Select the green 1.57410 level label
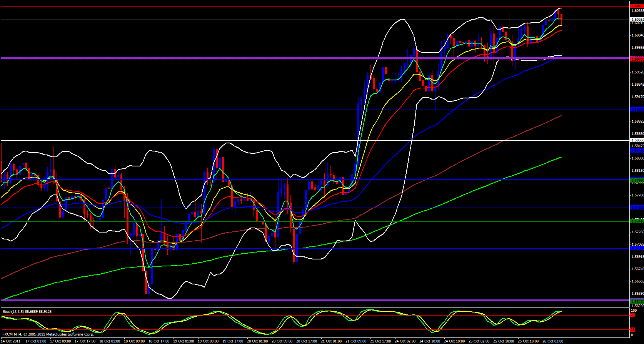This screenshot has height=344, width=644. 637,221
